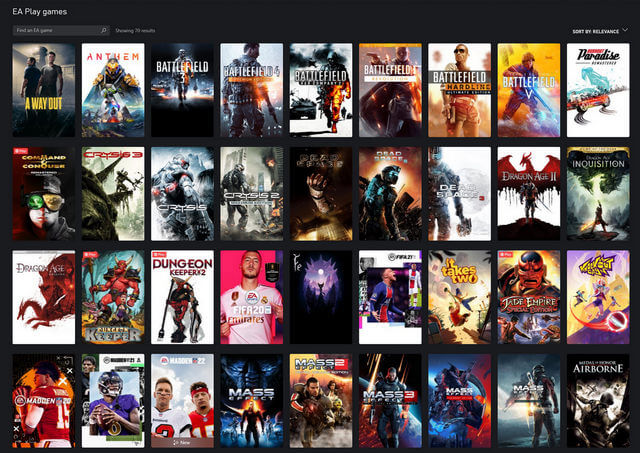Select the Battlefield V cover
Image resolution: width=640 pixels, height=453 pixels.
pyautogui.click(x=529, y=90)
